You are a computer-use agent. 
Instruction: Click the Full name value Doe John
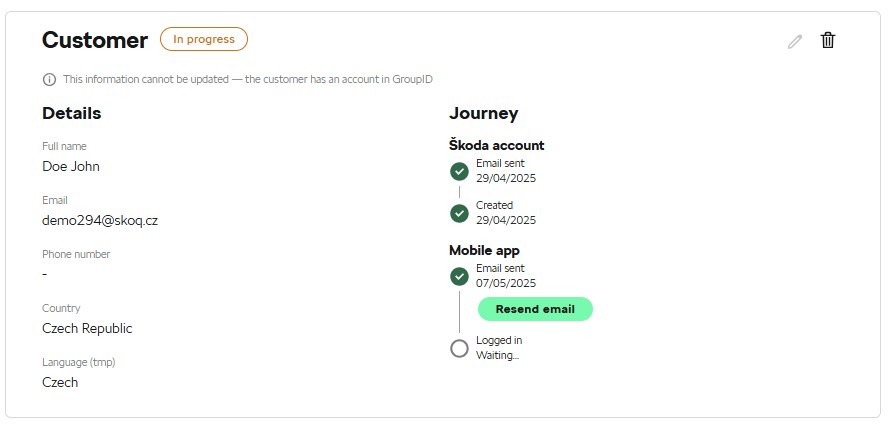coord(71,167)
